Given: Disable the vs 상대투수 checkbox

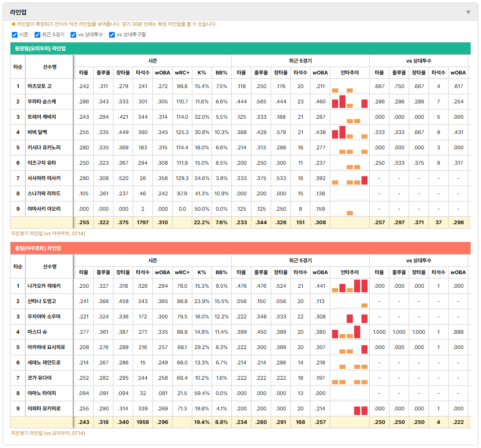Looking at the screenshot, I should [x=73, y=35].
